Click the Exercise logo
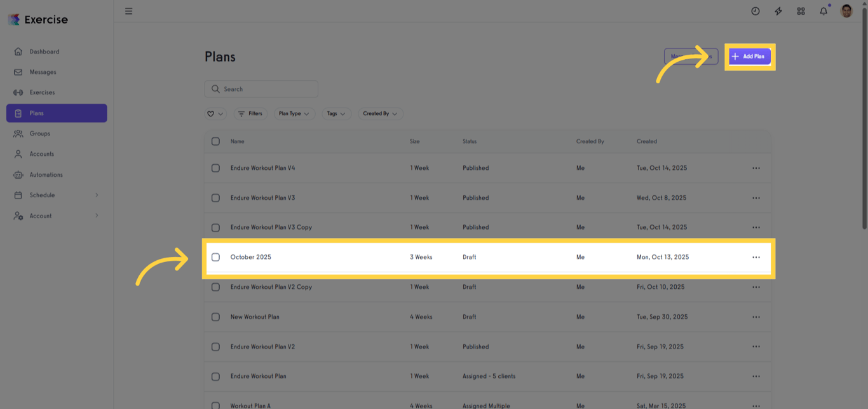The height and width of the screenshot is (409, 868). tap(39, 20)
